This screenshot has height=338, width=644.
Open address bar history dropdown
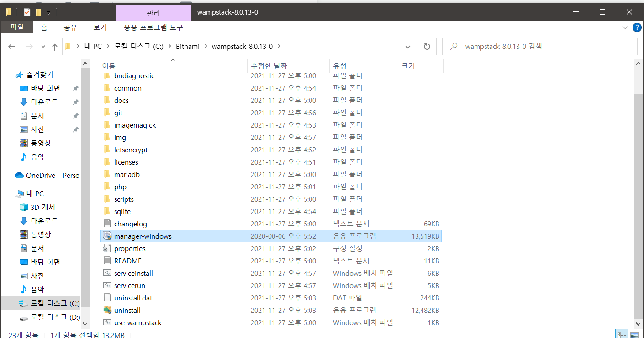coord(408,47)
